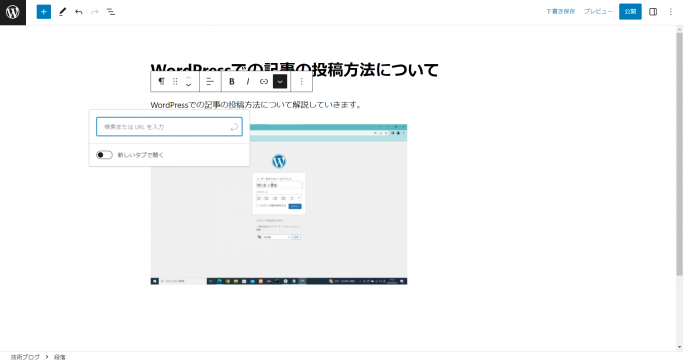Submit the link with the return arrow
This screenshot has width=683, height=360.
[234, 127]
